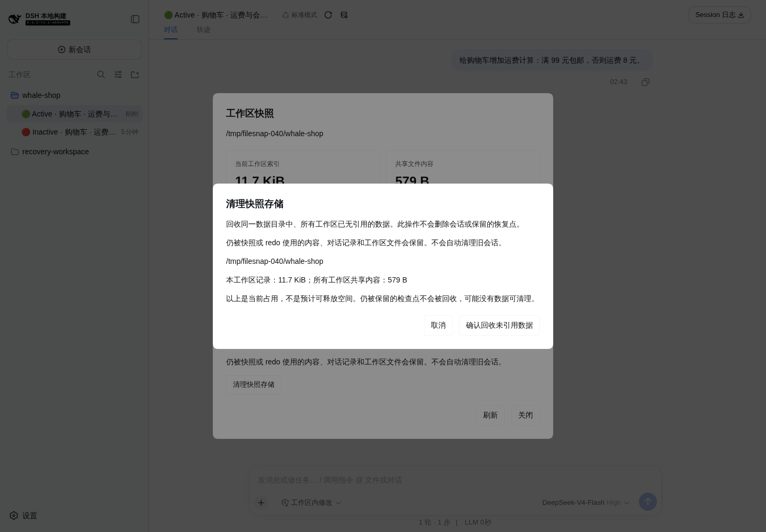Expand the whale-shop workspace folder

(74, 95)
